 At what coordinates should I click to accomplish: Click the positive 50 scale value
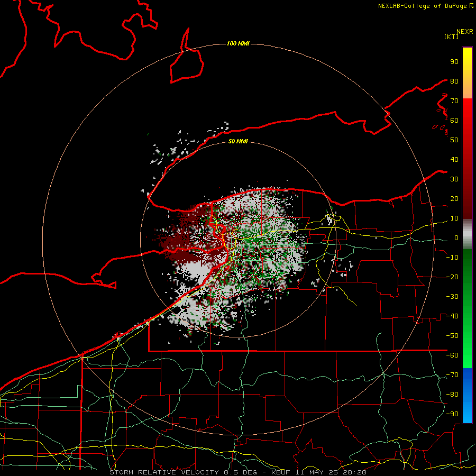tap(454, 140)
